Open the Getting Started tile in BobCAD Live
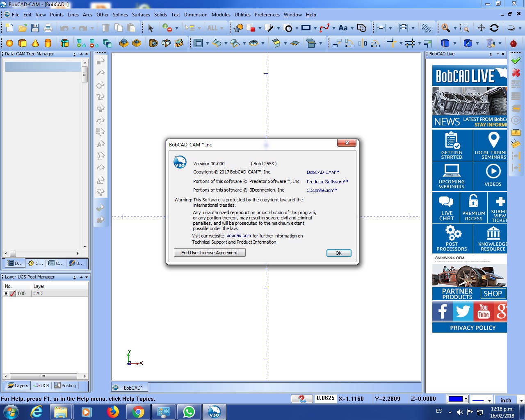Screen dimensions: 525x420 452,145
